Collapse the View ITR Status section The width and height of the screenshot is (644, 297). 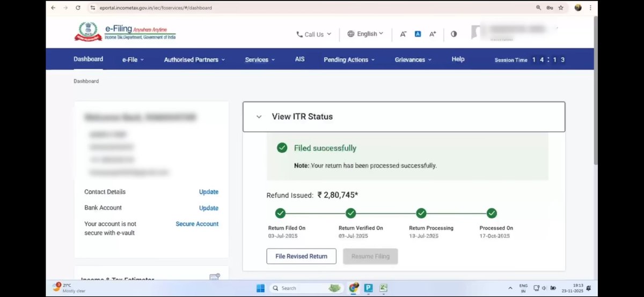(259, 116)
